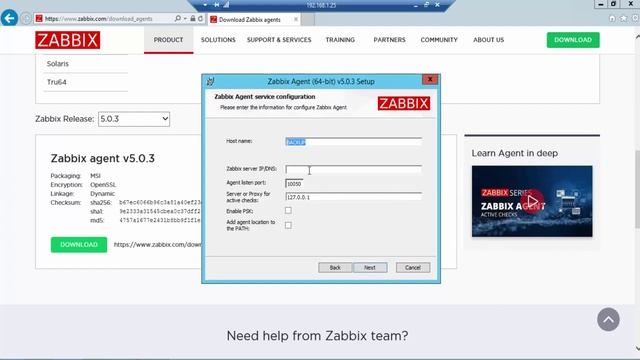Click the Zabbix logo in the Setup dialog
Image resolution: width=640 pixels, height=360 pixels.
coord(404,103)
